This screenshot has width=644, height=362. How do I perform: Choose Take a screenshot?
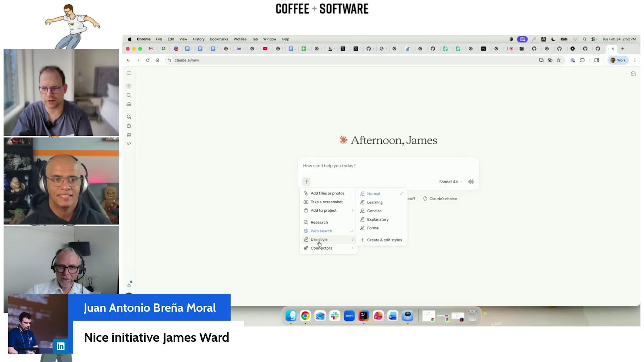(x=329, y=202)
